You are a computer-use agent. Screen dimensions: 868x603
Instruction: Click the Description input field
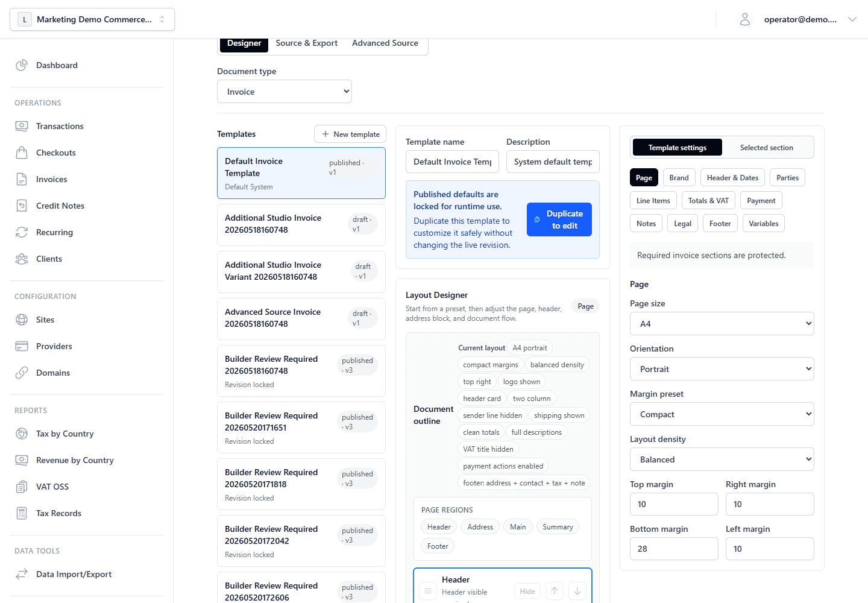point(553,162)
